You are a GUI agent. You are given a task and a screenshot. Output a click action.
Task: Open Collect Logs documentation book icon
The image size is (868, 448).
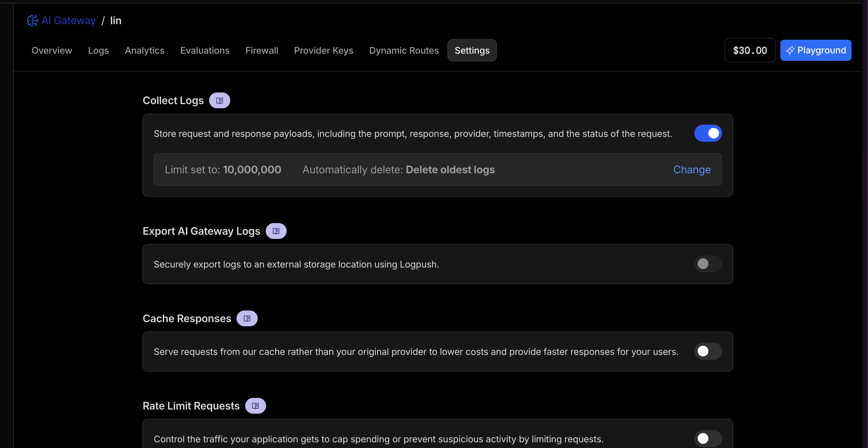click(219, 101)
